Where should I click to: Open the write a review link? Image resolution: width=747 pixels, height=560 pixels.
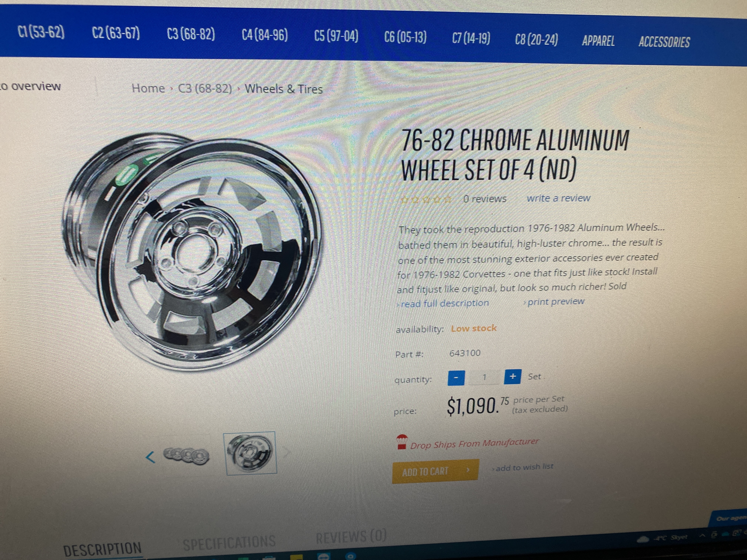(x=558, y=198)
